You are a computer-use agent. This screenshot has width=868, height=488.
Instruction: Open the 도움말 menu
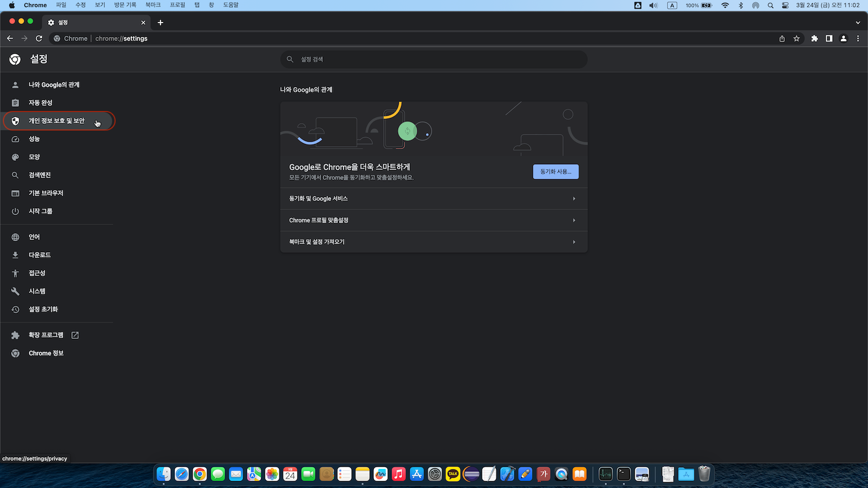[x=231, y=5]
